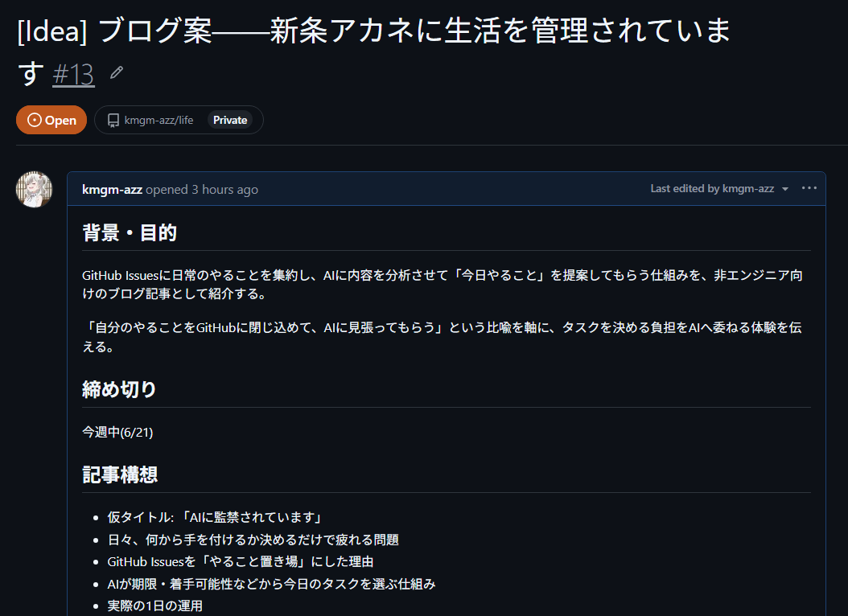Click the 背景・目的 heading
This screenshot has width=848, height=616.
click(130, 233)
